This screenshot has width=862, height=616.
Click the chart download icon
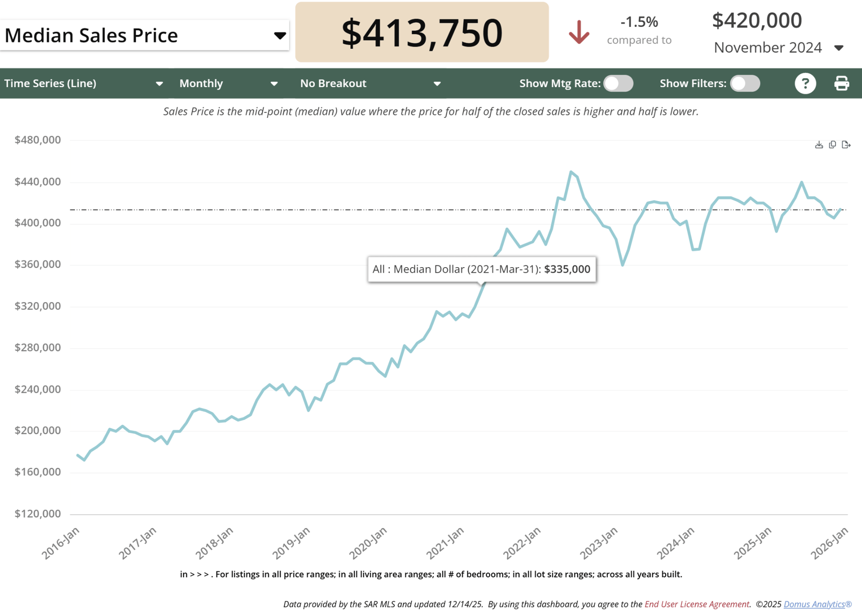pos(818,145)
